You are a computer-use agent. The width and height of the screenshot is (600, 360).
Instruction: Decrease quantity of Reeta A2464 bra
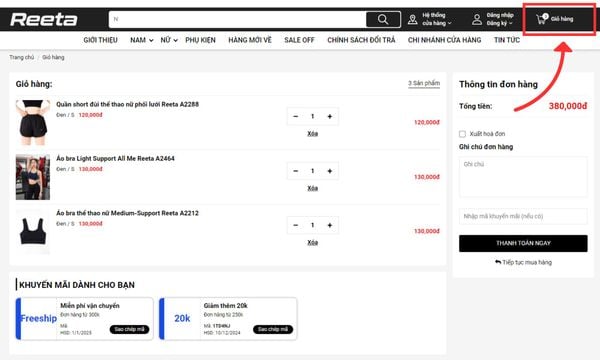295,171
